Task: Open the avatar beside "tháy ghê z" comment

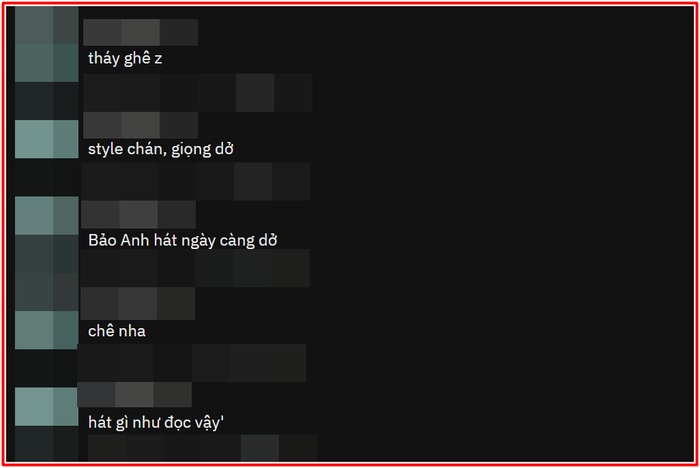Action: tap(46, 44)
